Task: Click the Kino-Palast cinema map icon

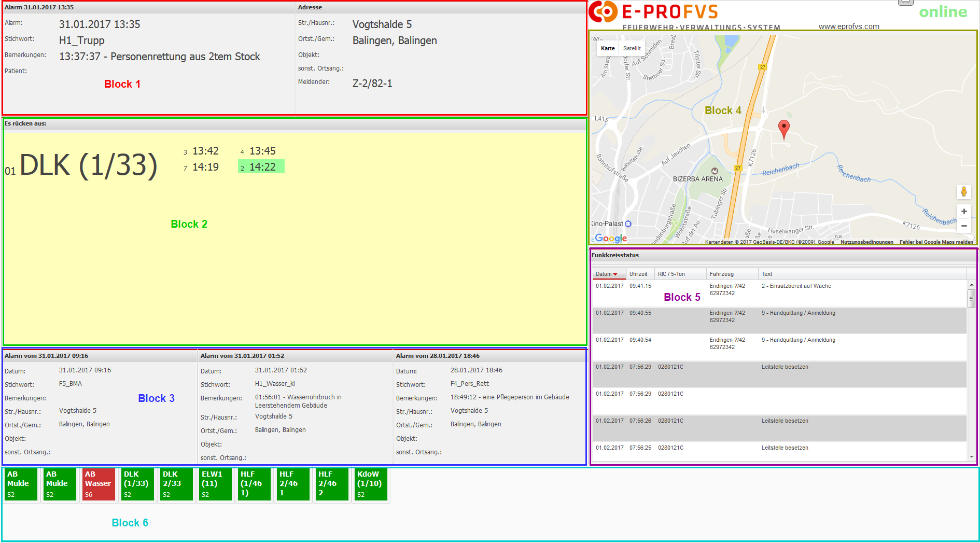Action: 628,224
